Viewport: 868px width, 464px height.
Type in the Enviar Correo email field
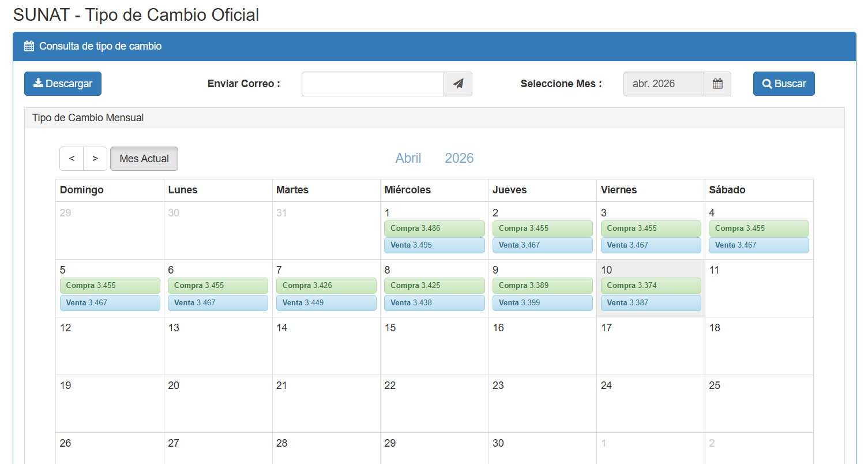373,84
